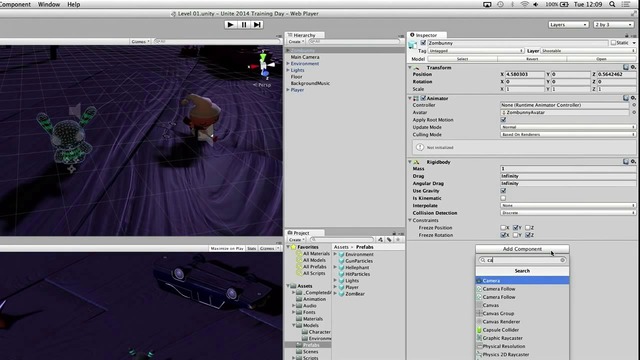The image size is (640, 360).
Task: Click the Pause button in toolbar
Action: point(244,25)
